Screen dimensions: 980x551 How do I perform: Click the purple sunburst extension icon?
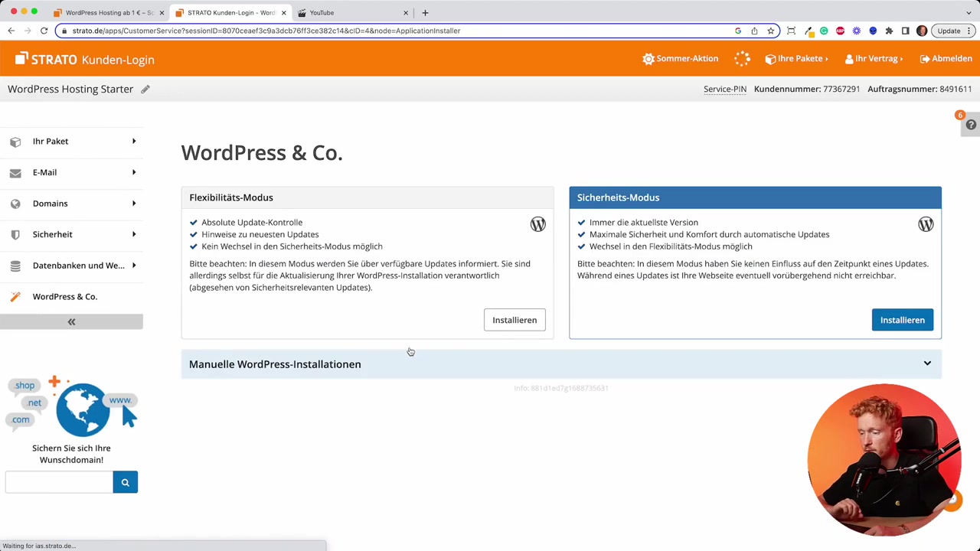857,31
